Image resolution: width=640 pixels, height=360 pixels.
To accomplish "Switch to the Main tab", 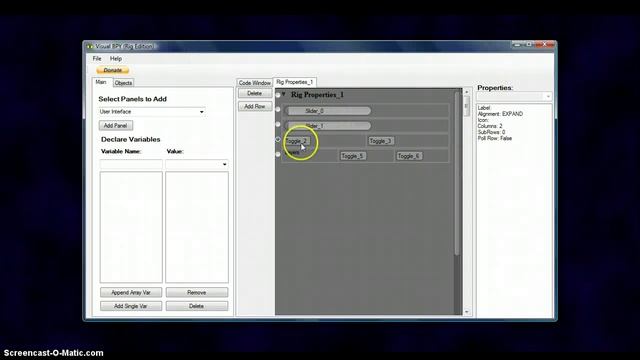I will click(101, 82).
